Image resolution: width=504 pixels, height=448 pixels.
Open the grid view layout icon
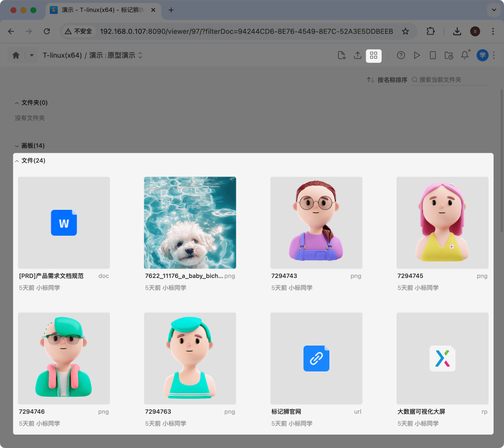tap(374, 56)
